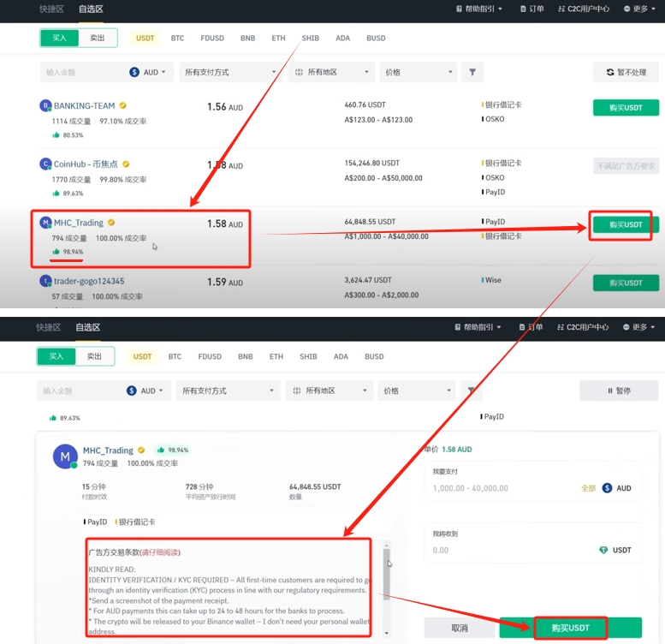
Task: Open the 所有支付方式 dropdown in lower screenshot
Action: coord(228,391)
